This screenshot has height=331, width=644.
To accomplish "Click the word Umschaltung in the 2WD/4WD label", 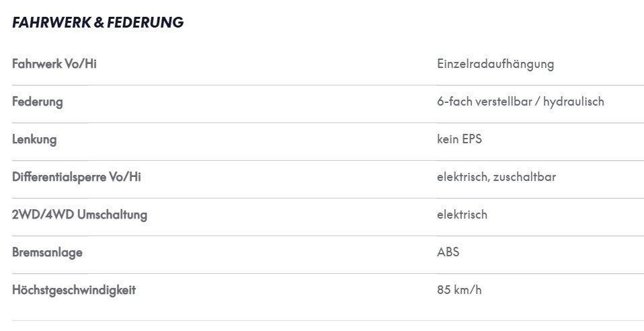I will pos(112,215).
